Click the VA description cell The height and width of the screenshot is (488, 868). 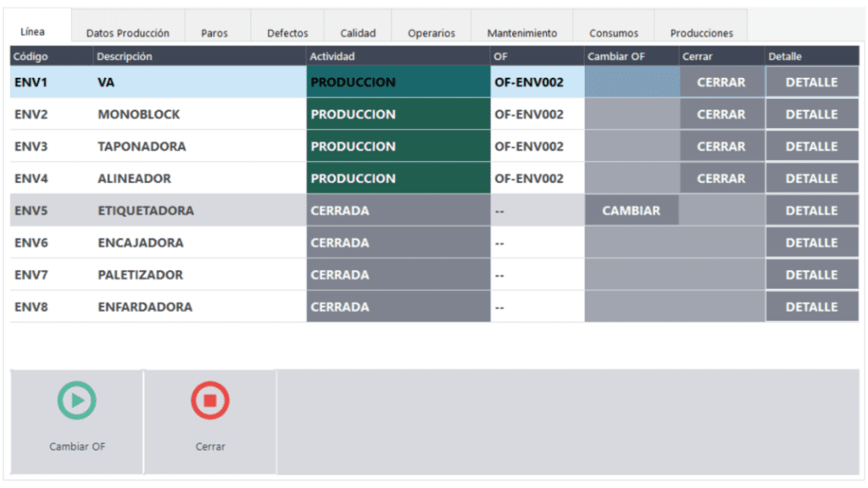point(200,82)
